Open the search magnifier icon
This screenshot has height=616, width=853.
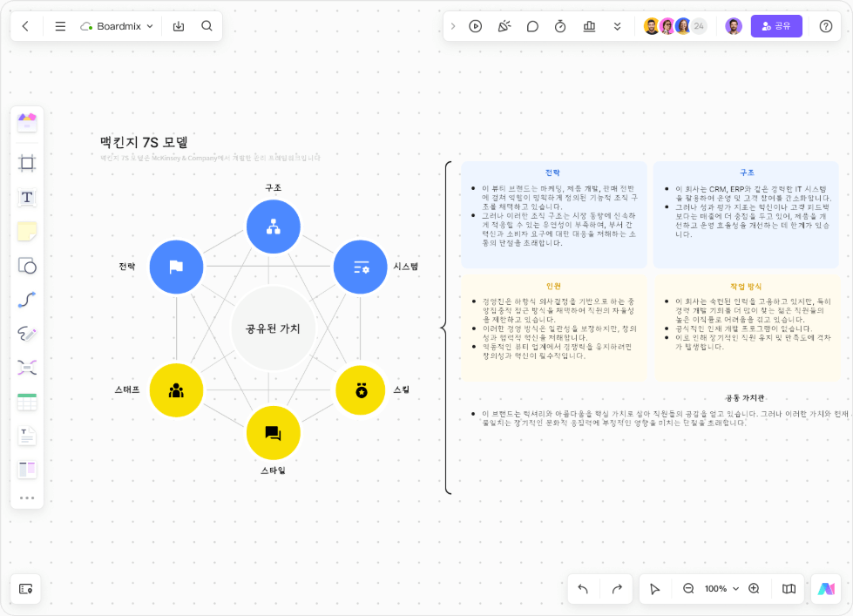click(x=206, y=26)
